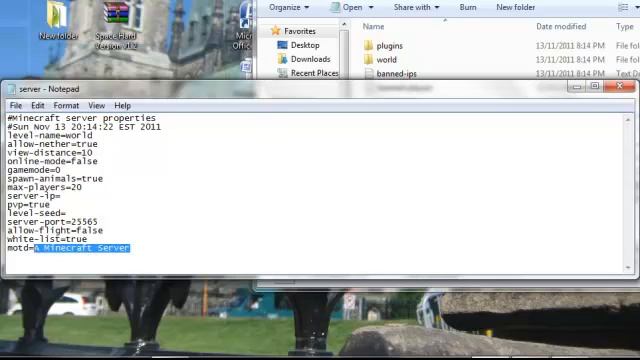Click the plugins date modified cell

pos(570,46)
